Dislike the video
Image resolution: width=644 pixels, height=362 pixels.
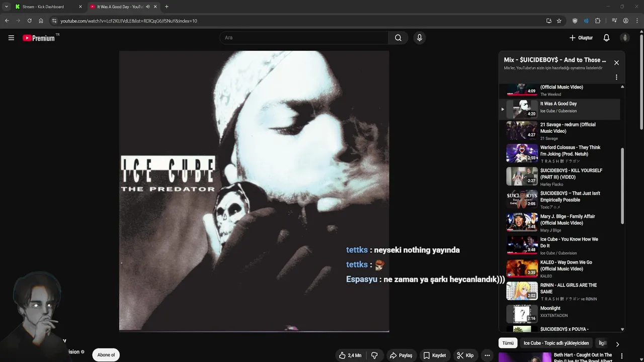[x=374, y=355]
